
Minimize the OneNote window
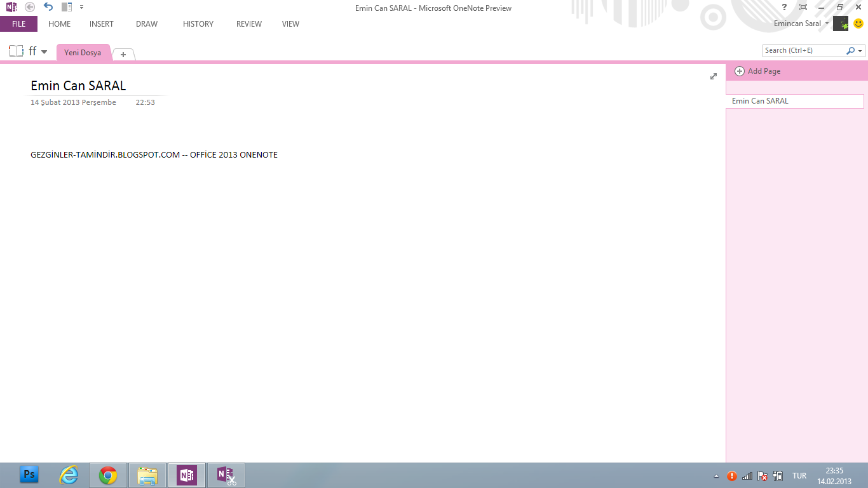pyautogui.click(x=821, y=7)
